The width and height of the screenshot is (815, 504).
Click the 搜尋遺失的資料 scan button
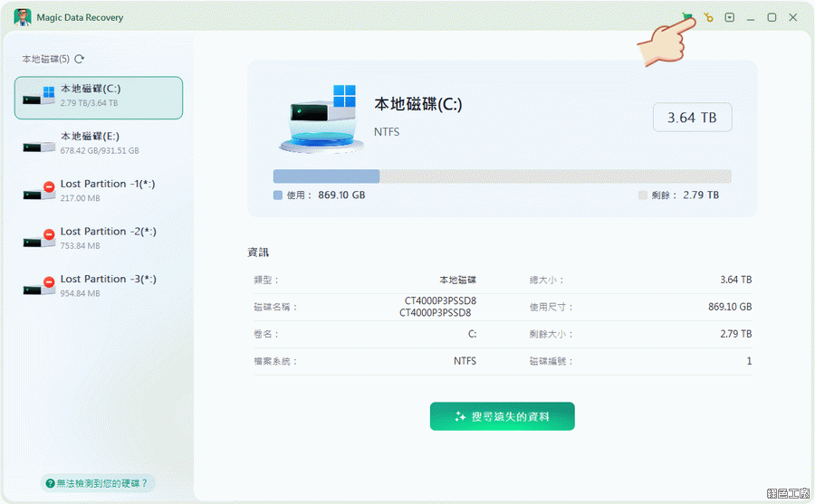click(502, 416)
